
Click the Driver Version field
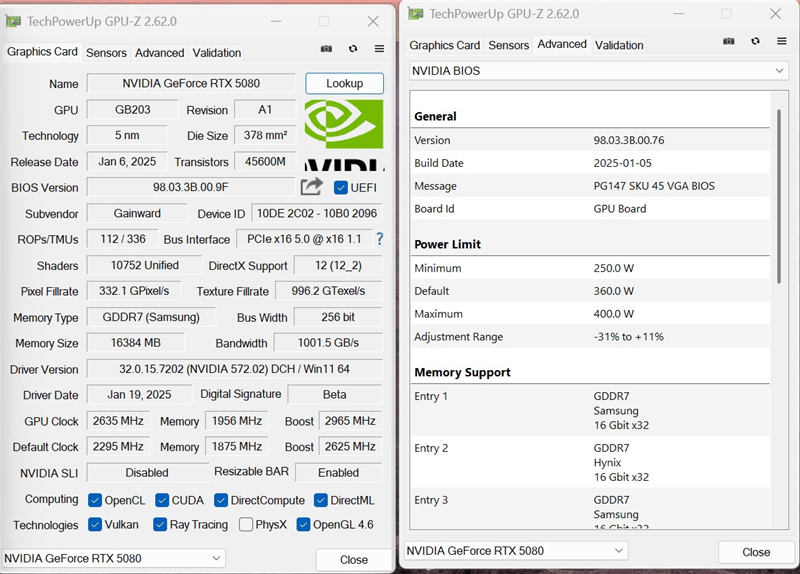coord(234,369)
